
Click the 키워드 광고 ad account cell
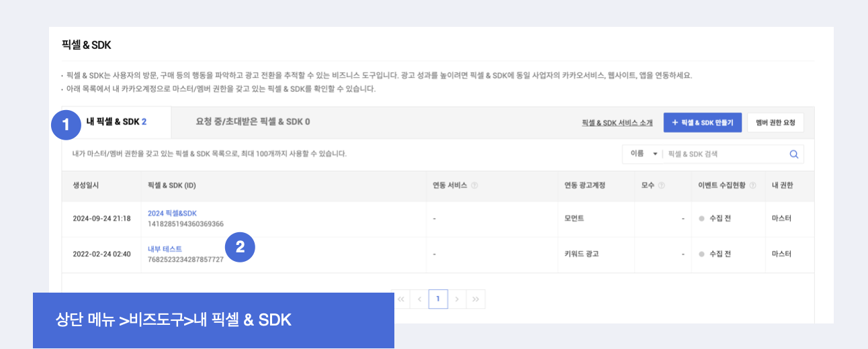coord(581,254)
